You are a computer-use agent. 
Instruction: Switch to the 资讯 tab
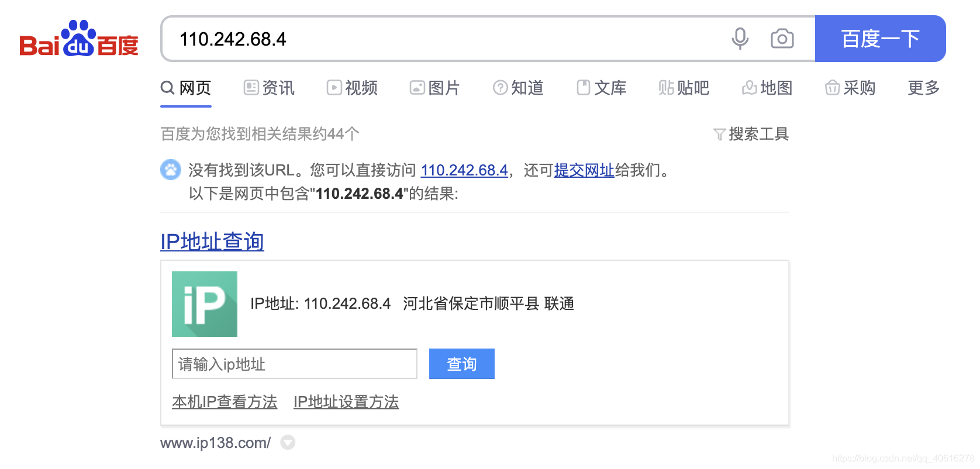[269, 88]
